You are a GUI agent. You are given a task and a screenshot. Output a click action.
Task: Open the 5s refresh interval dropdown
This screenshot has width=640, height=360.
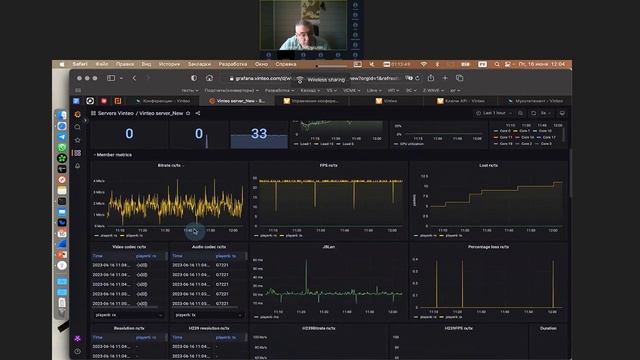(545, 113)
